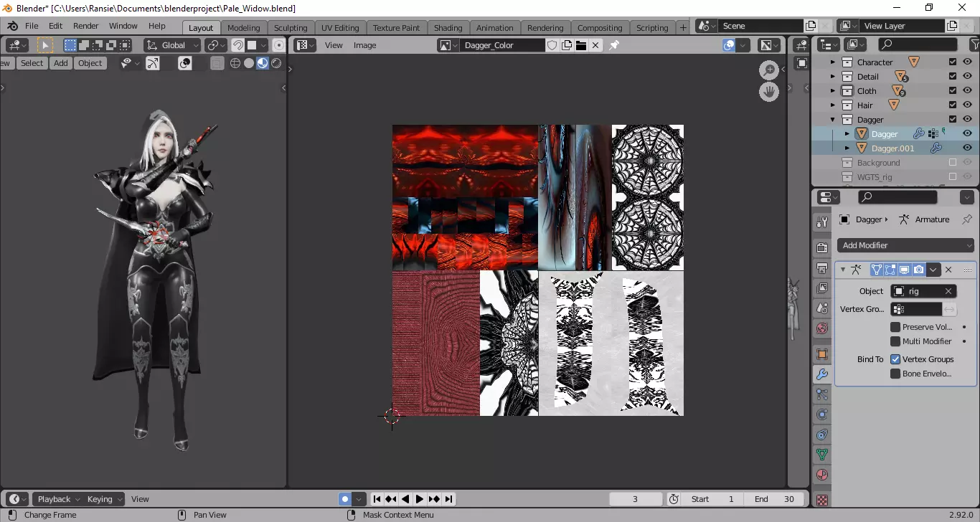Open the Render properties camera tab

point(822,248)
